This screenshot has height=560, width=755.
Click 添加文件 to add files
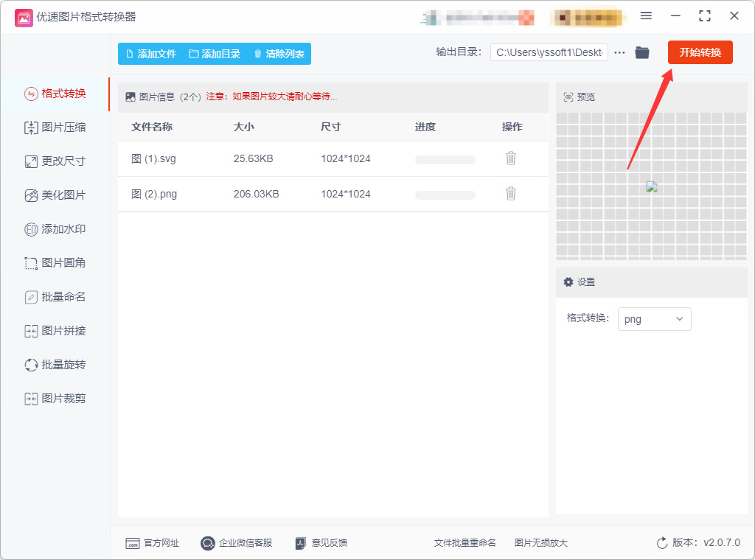tap(150, 54)
